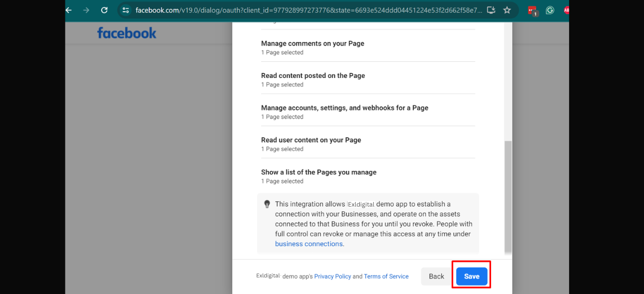Click the facebook logo
The image size is (644, 294).
point(127,33)
